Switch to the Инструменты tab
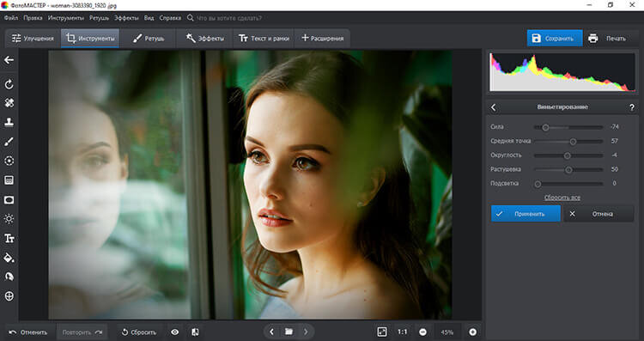 click(x=90, y=38)
